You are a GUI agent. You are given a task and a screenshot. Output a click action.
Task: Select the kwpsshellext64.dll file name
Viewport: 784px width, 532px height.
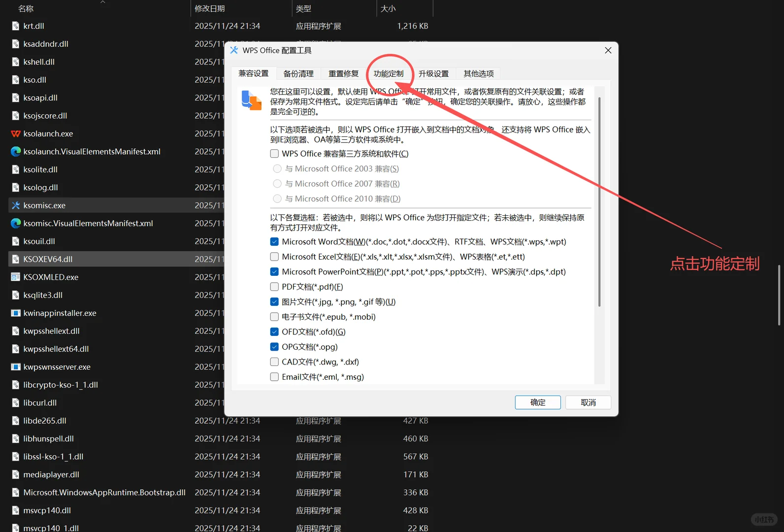pos(56,349)
